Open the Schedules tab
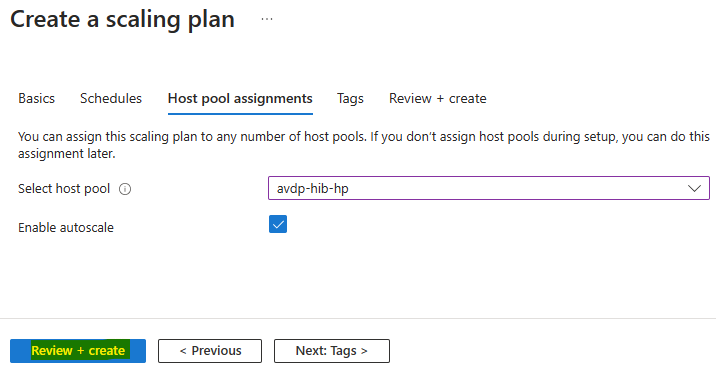716x371 pixels. point(111,98)
